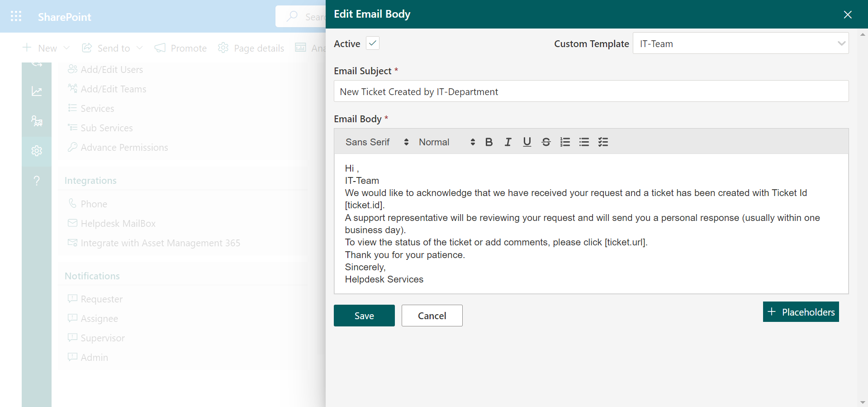The image size is (868, 407).
Task: Click panel scrollbar up arrow
Action: click(x=863, y=34)
